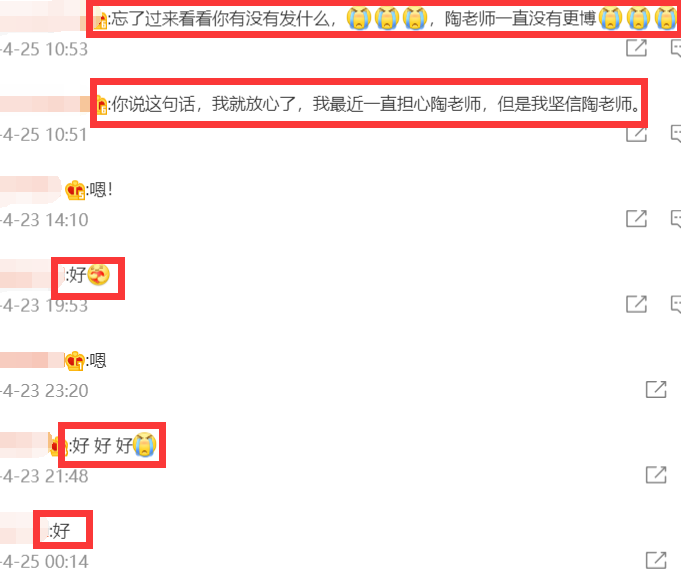This screenshot has width=681, height=579.
Task: Forward the comment posted at 4-23 19:53
Action: click(636, 304)
